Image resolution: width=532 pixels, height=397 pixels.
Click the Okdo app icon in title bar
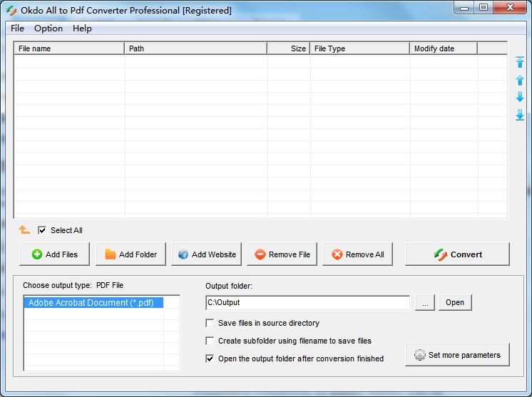[x=11, y=11]
